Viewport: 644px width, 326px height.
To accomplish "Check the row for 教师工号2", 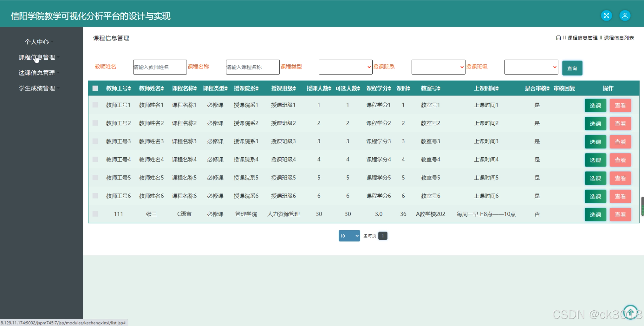I will [x=95, y=123].
